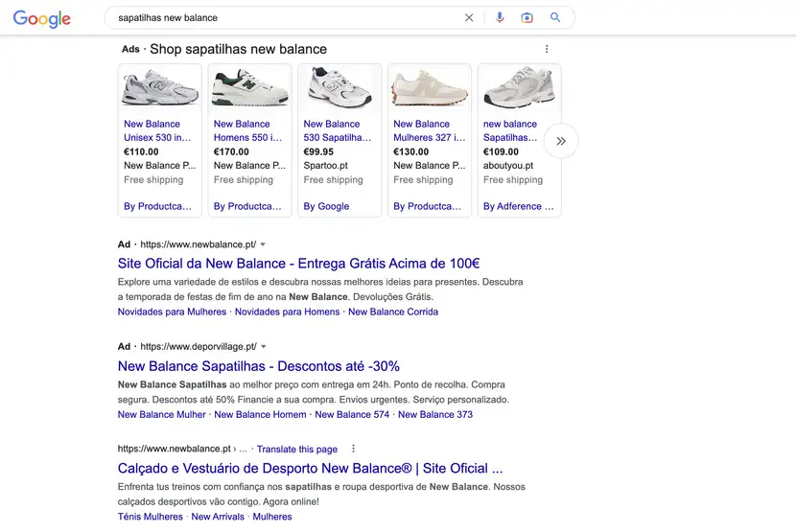Open Site Oficial da New Balance ad title

coord(298,264)
